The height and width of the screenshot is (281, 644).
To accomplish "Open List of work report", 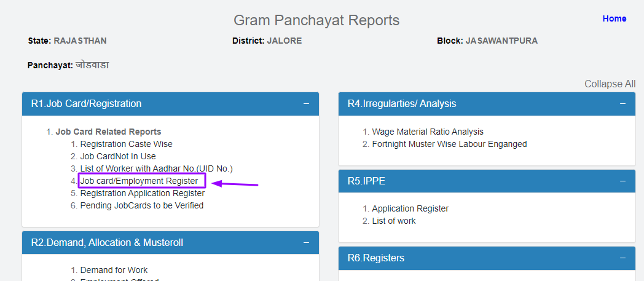I will pyautogui.click(x=394, y=221).
